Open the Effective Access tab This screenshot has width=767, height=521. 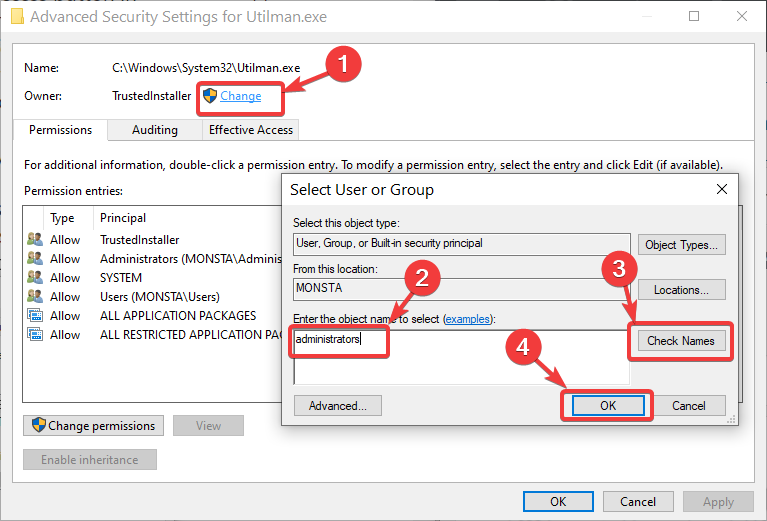(250, 130)
